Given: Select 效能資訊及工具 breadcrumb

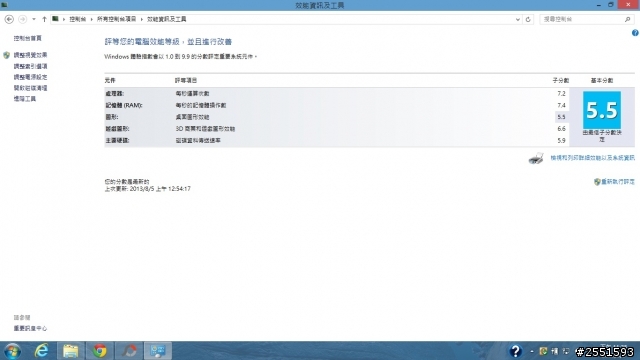Looking at the screenshot, I should [x=167, y=19].
